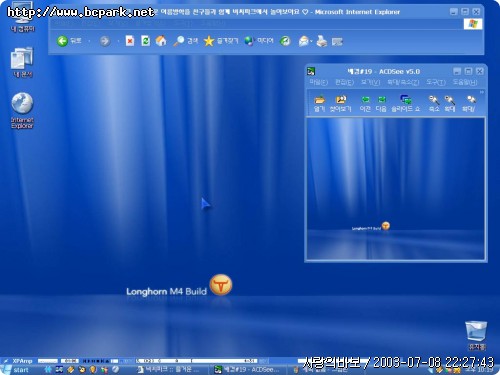Open the View menu in ACDSee
Screen dimensions: 500x375
click(x=370, y=82)
